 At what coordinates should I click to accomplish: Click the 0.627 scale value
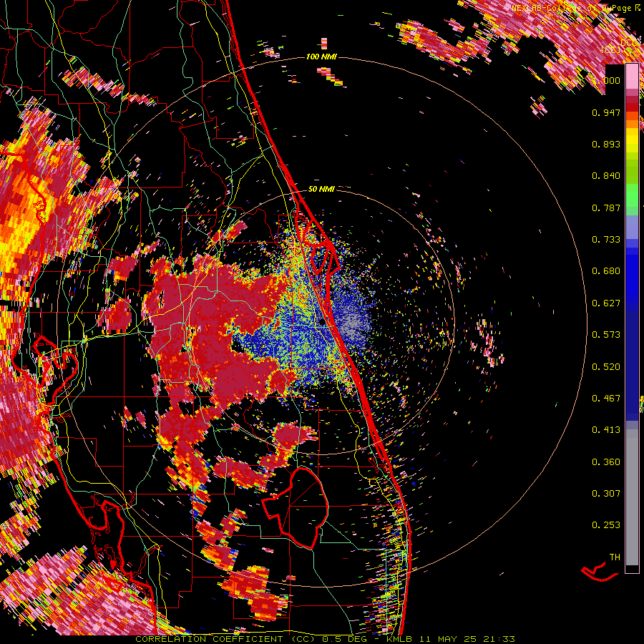tap(606, 303)
